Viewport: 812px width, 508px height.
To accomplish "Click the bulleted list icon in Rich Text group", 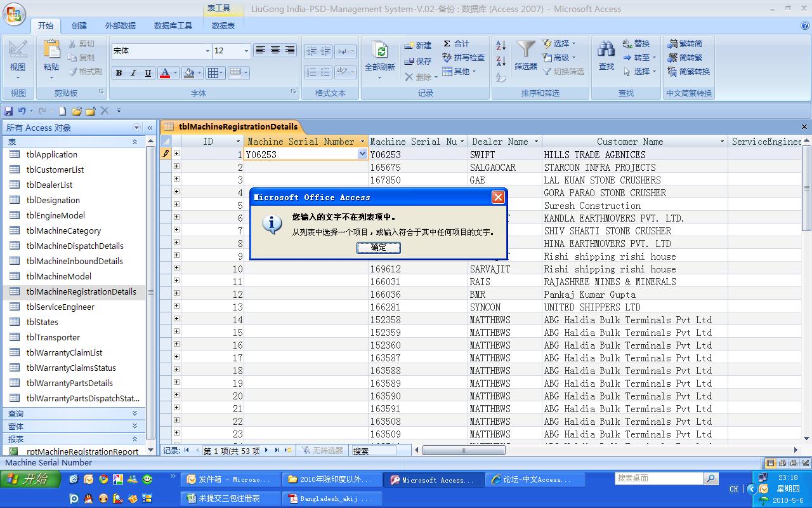I will pyautogui.click(x=325, y=72).
